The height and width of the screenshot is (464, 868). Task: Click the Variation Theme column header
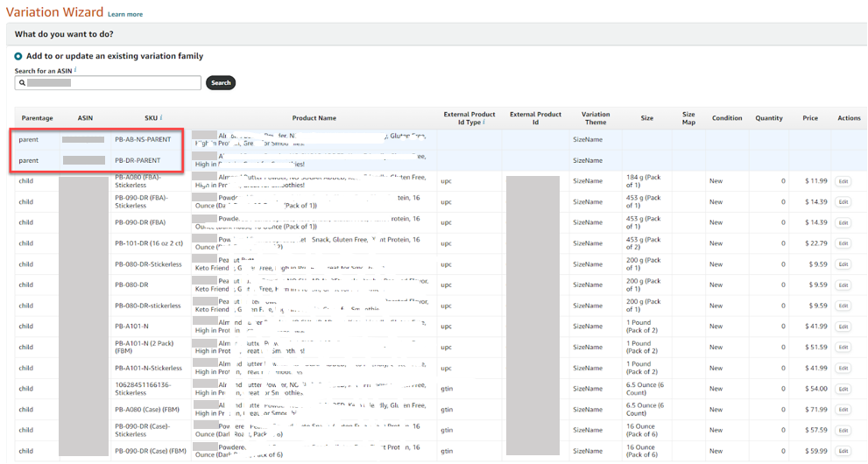[x=596, y=118]
